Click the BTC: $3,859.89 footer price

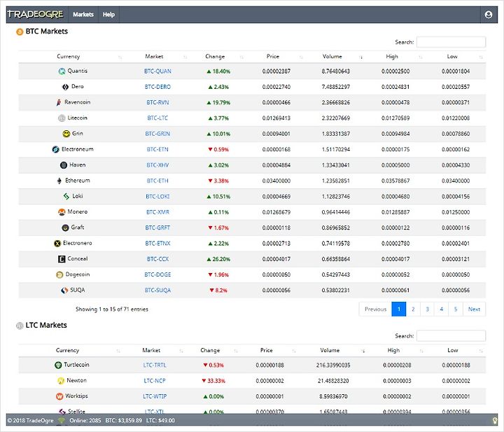(x=123, y=420)
